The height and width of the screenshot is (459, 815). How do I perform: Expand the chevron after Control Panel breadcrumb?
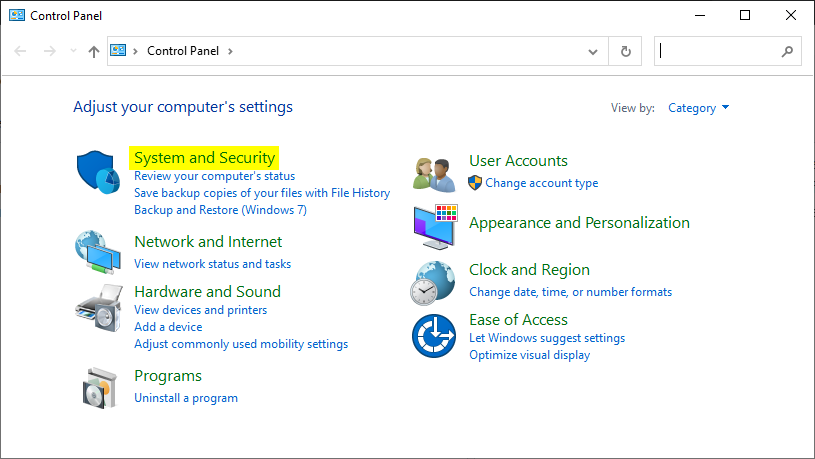coord(230,51)
